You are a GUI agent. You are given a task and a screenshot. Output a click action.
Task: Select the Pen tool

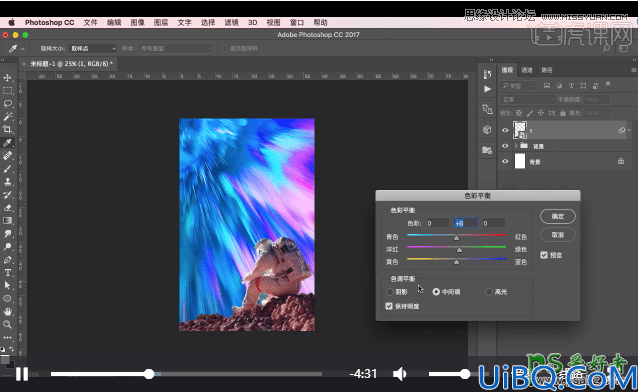point(7,260)
